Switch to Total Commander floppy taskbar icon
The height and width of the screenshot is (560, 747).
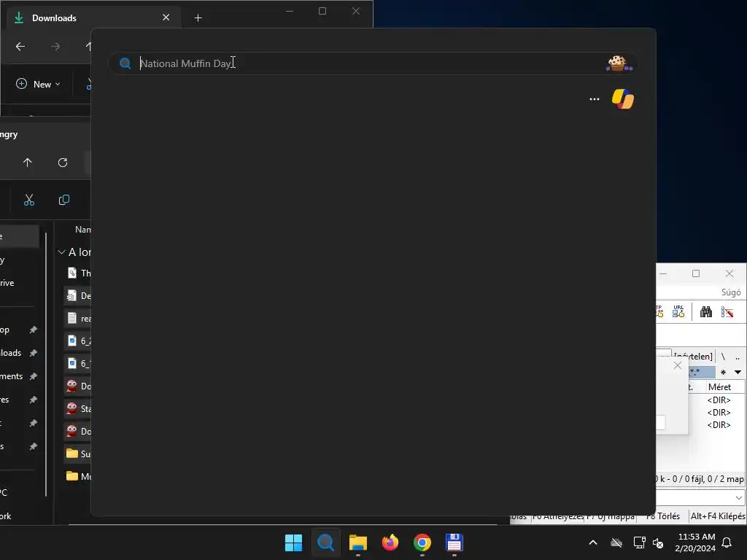454,542
